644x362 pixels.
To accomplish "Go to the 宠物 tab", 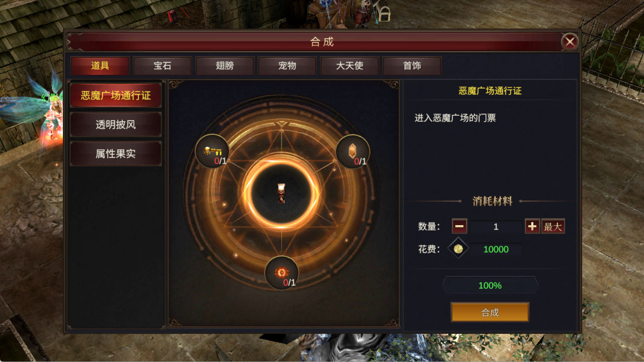I will [287, 66].
